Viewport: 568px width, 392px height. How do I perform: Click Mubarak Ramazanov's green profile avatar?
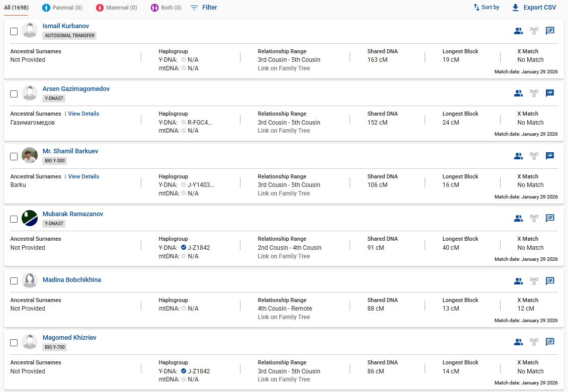(30, 218)
